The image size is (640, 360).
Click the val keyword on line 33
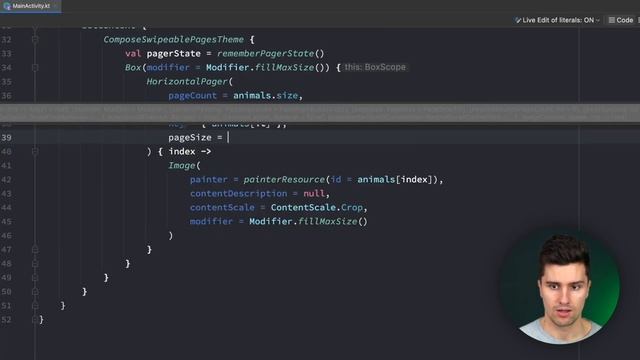click(133, 53)
